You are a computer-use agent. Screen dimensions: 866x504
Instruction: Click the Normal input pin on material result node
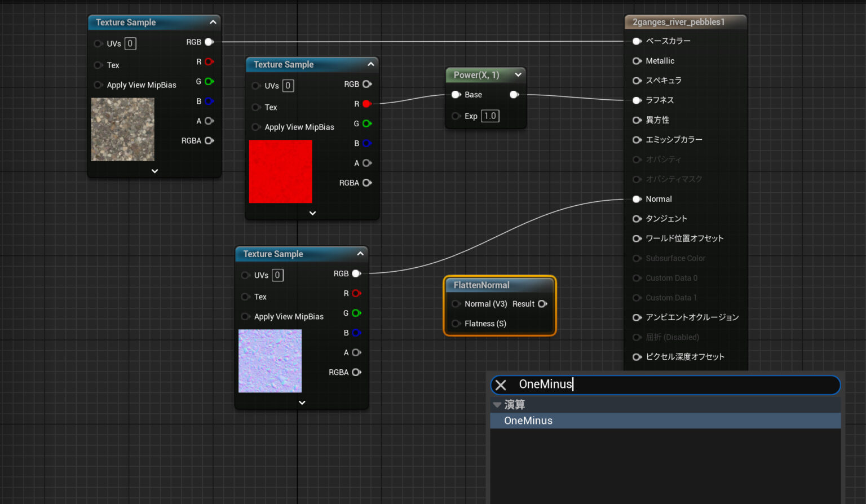637,198
